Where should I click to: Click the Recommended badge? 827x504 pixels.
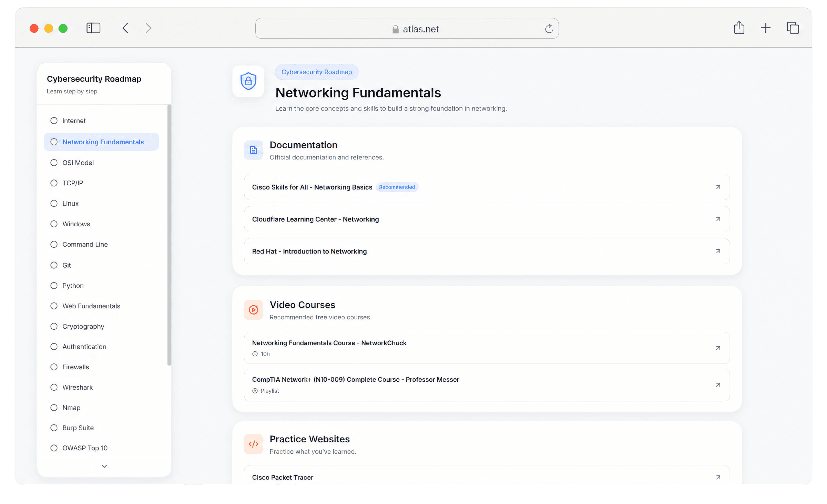(x=397, y=187)
